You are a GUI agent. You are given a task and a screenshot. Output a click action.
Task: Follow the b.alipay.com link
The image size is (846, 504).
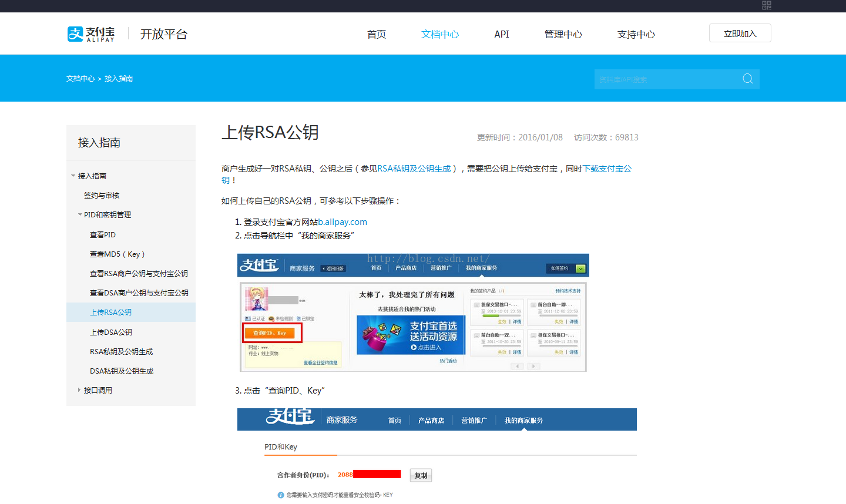tap(343, 222)
